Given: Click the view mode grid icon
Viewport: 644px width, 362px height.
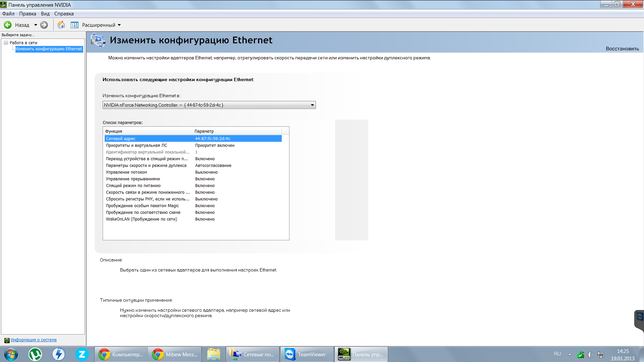Looking at the screenshot, I should coord(74,25).
